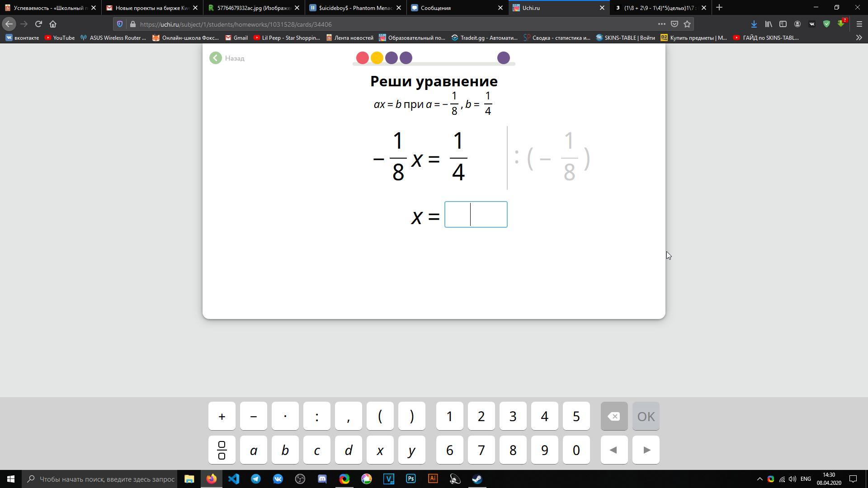Show hidden system tray icons

(759, 479)
